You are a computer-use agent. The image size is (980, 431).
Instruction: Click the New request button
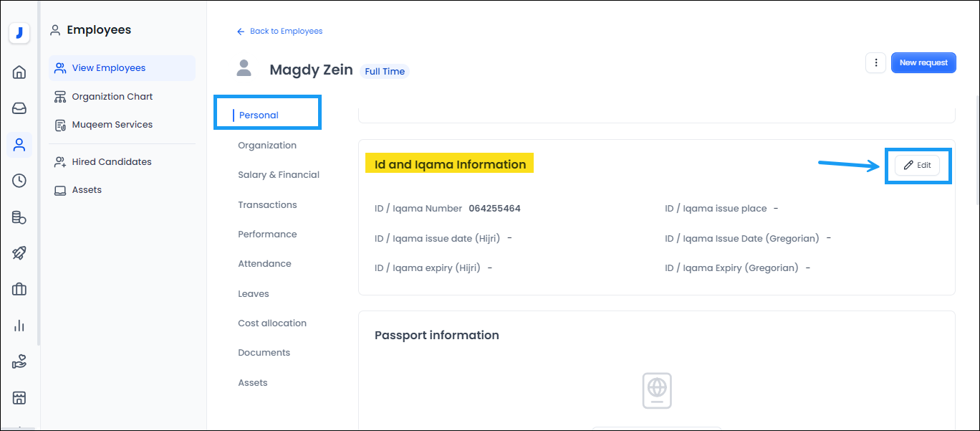coord(923,63)
